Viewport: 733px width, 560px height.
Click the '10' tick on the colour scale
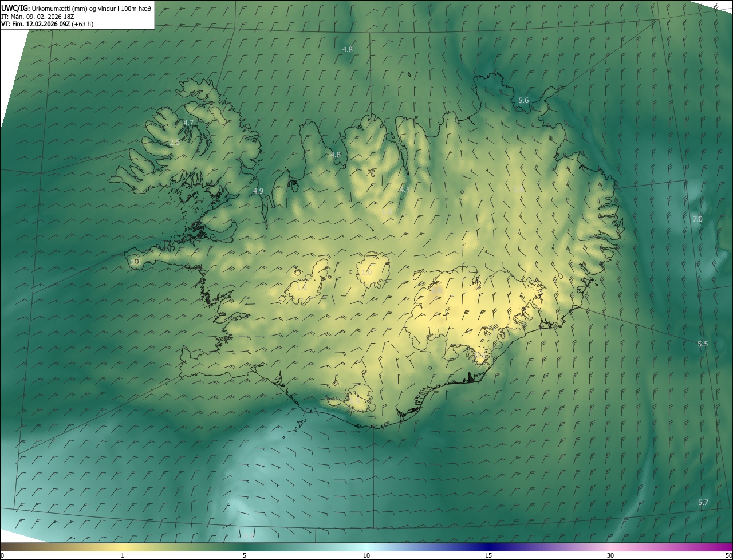click(x=366, y=555)
